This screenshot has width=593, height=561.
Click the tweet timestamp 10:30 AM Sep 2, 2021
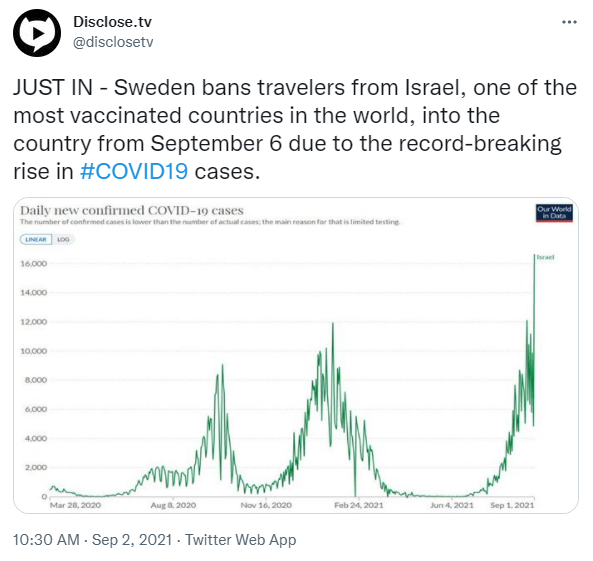click(92, 540)
